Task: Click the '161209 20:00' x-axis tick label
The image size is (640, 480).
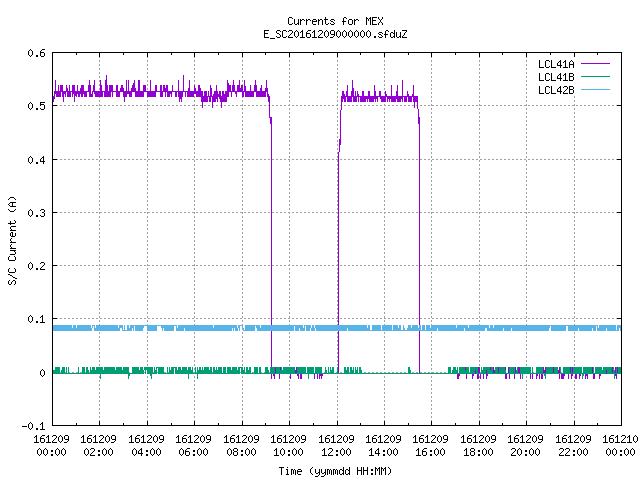Action: pos(525,446)
